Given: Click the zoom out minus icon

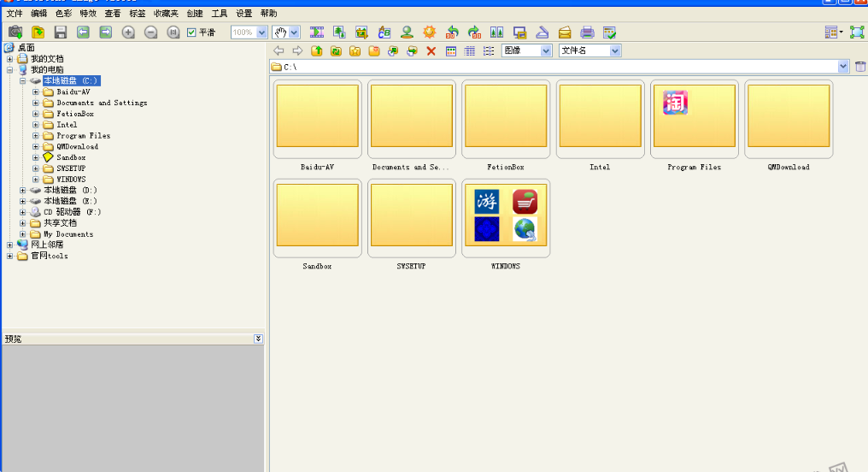Looking at the screenshot, I should click(x=150, y=32).
